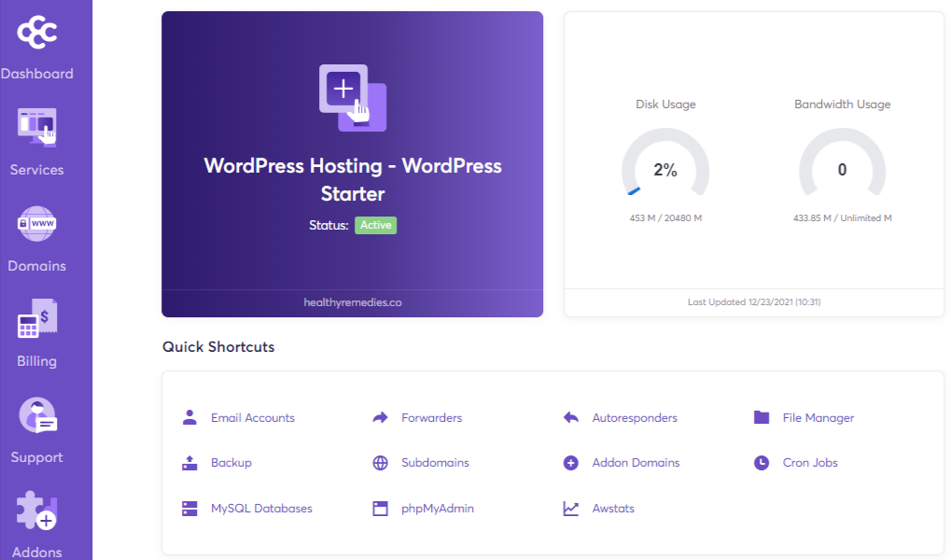Open the Addons puzzle icon
Viewport: 951px width, 560px height.
pyautogui.click(x=37, y=511)
